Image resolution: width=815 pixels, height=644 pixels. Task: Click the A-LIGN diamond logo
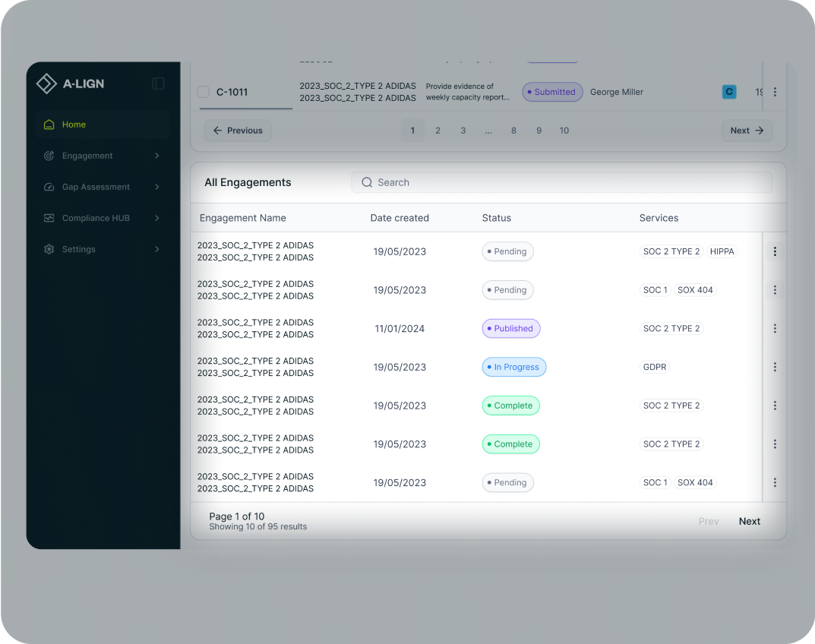click(46, 84)
